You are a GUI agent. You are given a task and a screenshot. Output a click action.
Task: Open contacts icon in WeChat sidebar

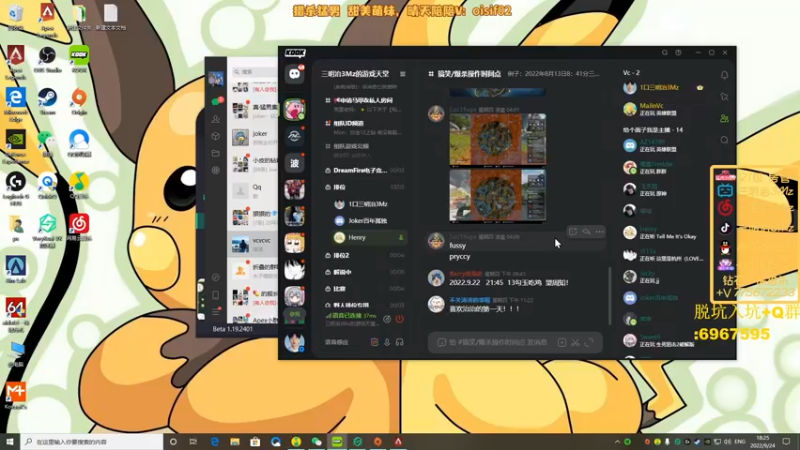[216, 119]
